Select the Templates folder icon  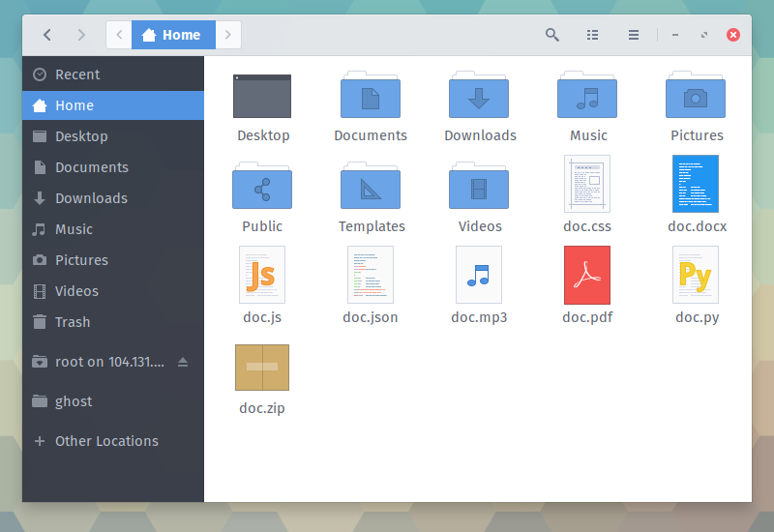[x=371, y=186]
